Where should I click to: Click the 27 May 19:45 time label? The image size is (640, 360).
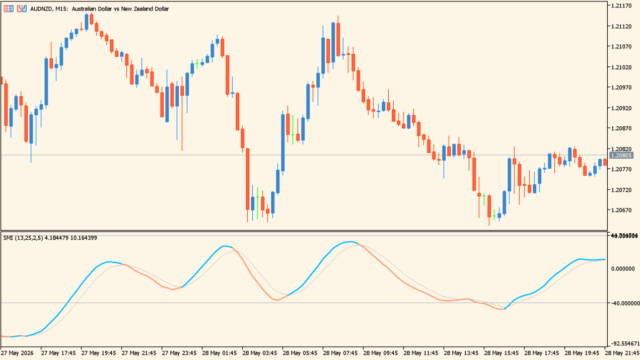(98, 353)
